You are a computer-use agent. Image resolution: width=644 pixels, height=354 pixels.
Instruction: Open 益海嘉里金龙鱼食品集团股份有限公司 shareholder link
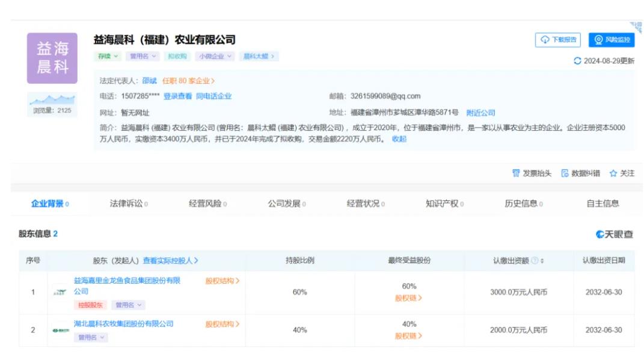pyautogui.click(x=127, y=286)
